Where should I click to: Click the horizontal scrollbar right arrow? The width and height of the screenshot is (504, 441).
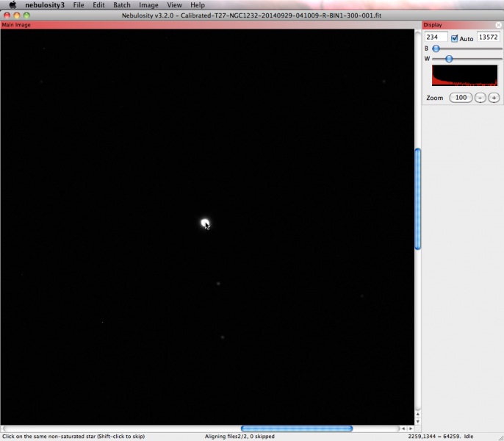click(411, 429)
